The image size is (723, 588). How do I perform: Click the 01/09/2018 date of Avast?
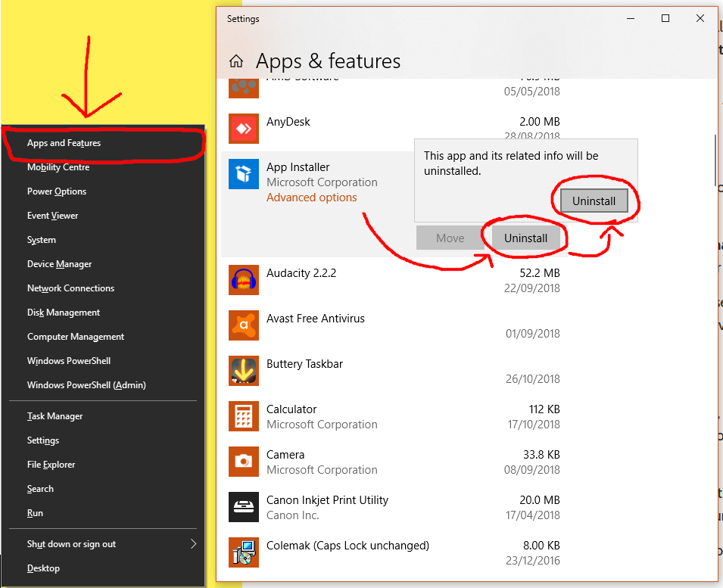click(x=532, y=334)
